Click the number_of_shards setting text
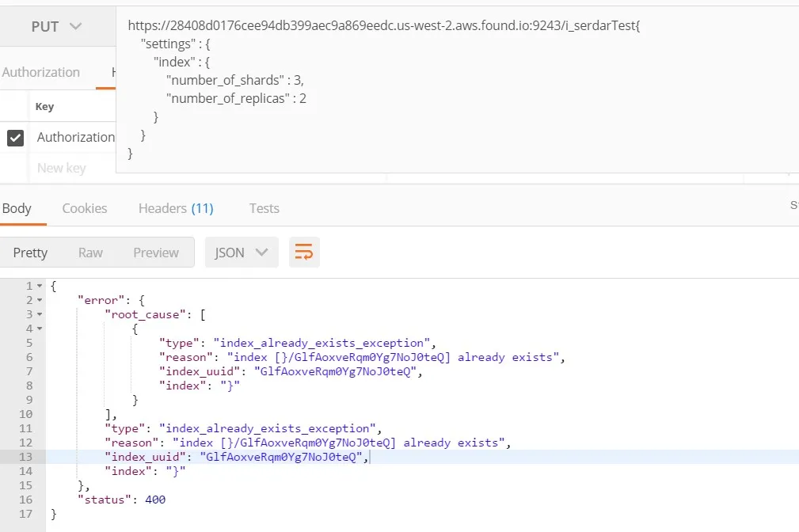The width and height of the screenshot is (799, 532). (x=235, y=80)
